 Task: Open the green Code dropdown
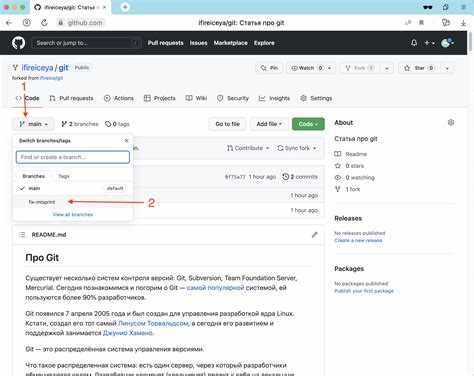coord(308,124)
